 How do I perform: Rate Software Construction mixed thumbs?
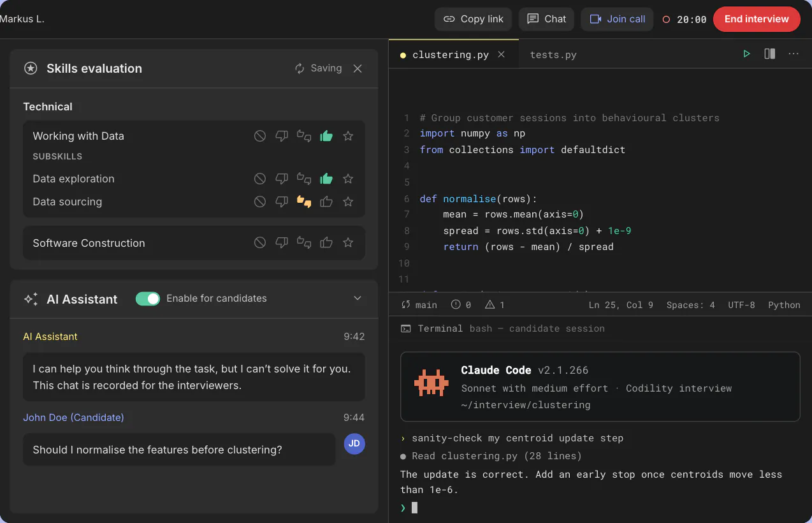(304, 242)
